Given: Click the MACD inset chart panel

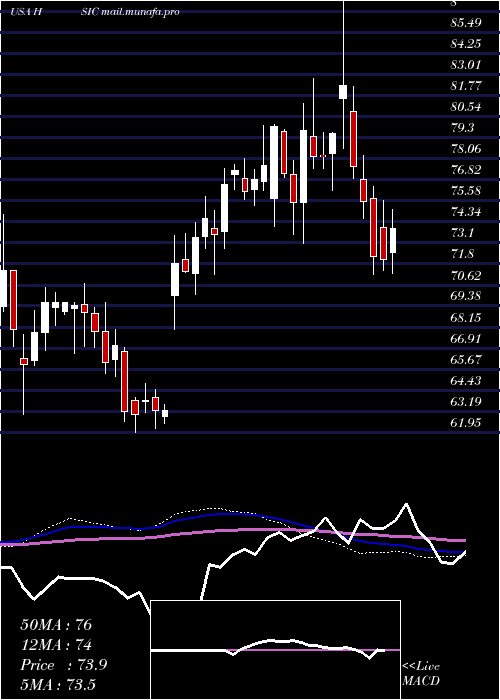Looking at the screenshot, I should click(x=276, y=650).
